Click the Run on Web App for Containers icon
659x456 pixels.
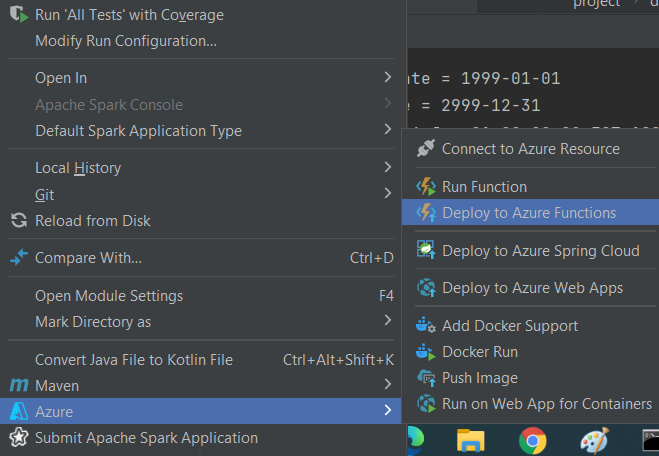pyautogui.click(x=426, y=403)
